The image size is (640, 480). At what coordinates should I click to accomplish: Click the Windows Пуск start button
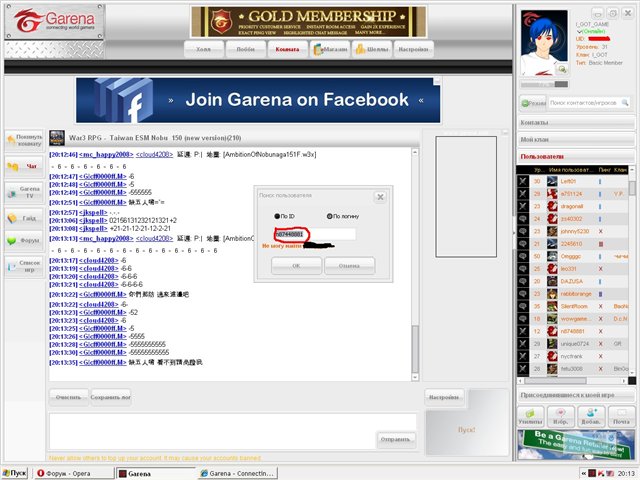[x=15, y=473]
